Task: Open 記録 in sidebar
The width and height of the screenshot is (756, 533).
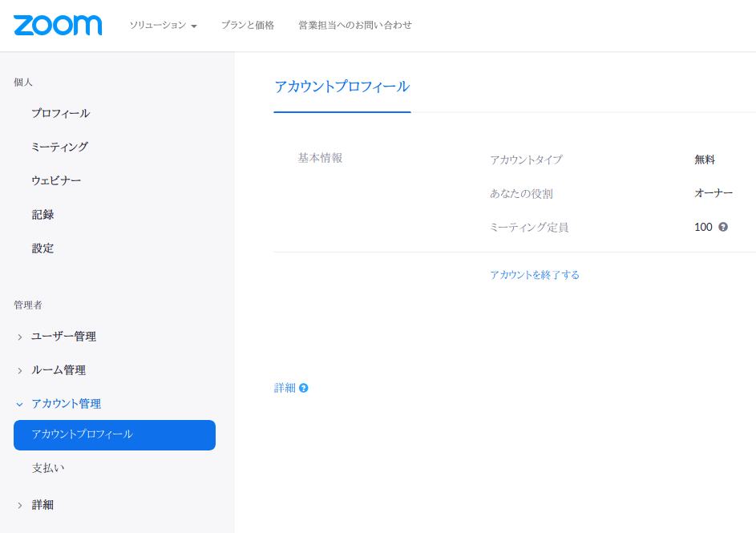Action: [x=42, y=215]
